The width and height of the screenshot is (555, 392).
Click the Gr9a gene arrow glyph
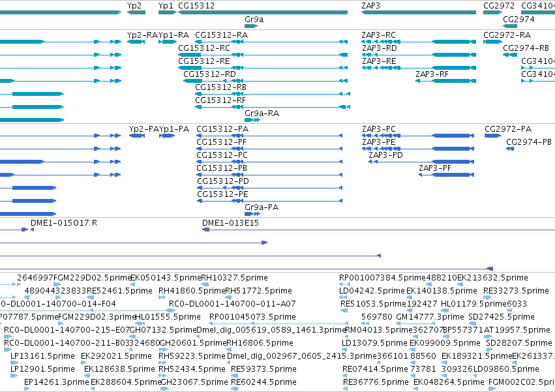point(251,26)
